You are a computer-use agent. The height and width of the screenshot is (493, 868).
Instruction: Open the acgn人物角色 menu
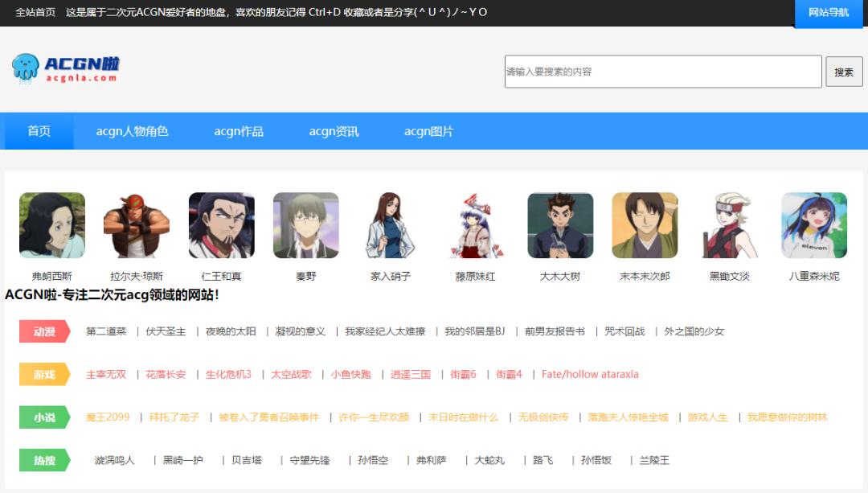click(132, 131)
